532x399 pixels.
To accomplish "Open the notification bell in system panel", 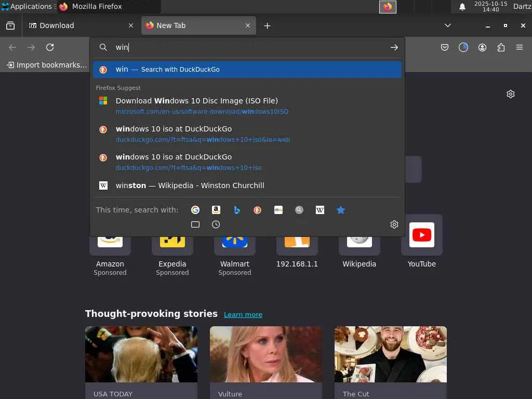I will tap(462, 7).
